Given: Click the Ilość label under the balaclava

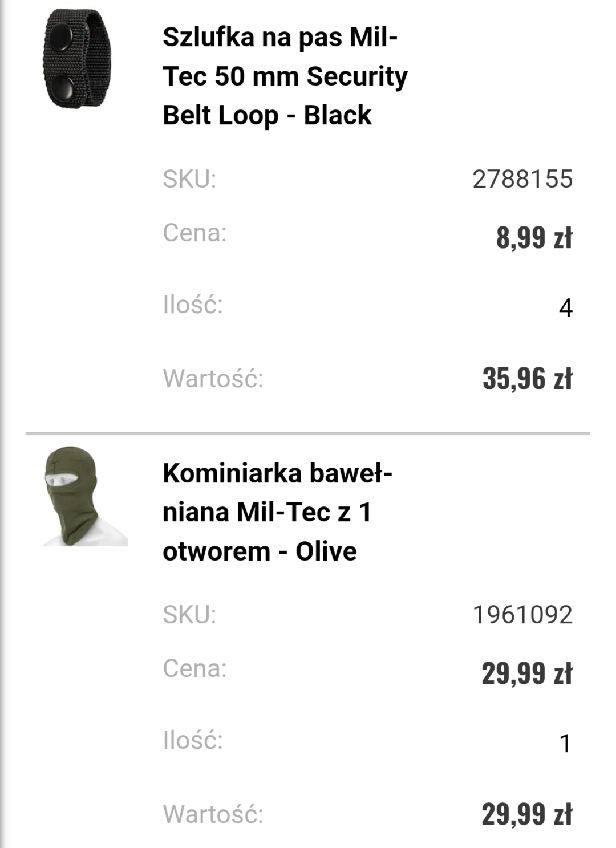Looking at the screenshot, I should coord(193,740).
